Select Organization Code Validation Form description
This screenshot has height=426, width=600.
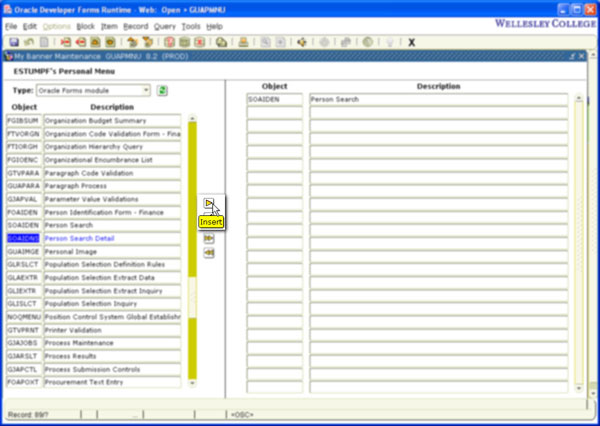point(112,134)
